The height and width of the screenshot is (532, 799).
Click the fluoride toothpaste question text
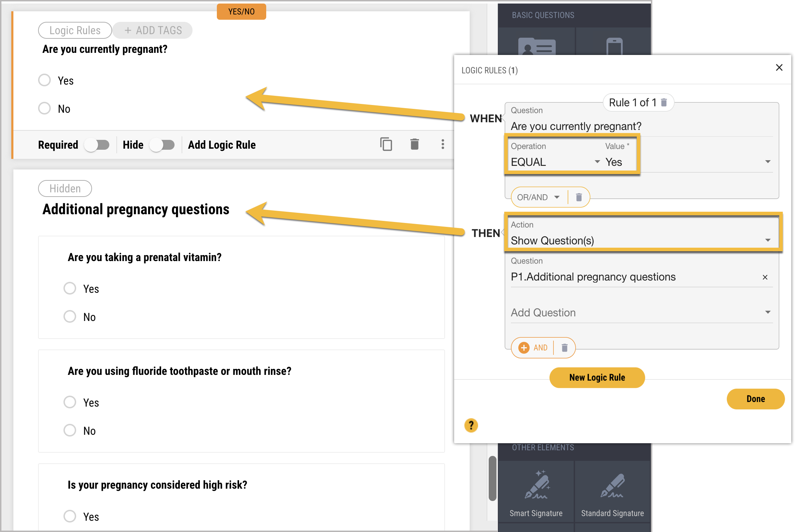click(179, 371)
